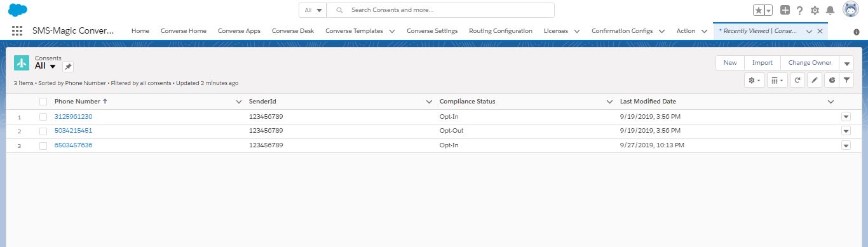The height and width of the screenshot is (247, 868).
Task: Click the Change Owner button
Action: pos(810,63)
